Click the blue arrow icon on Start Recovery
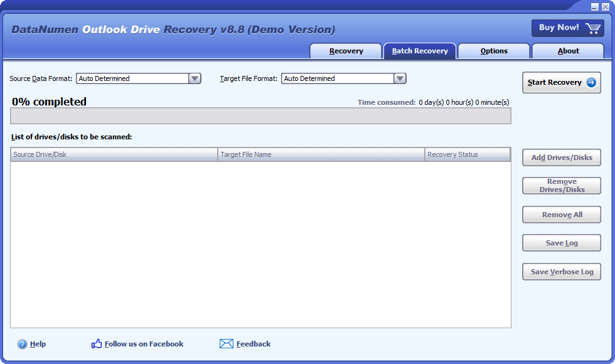Screen dimensions: 615x364 591,82
